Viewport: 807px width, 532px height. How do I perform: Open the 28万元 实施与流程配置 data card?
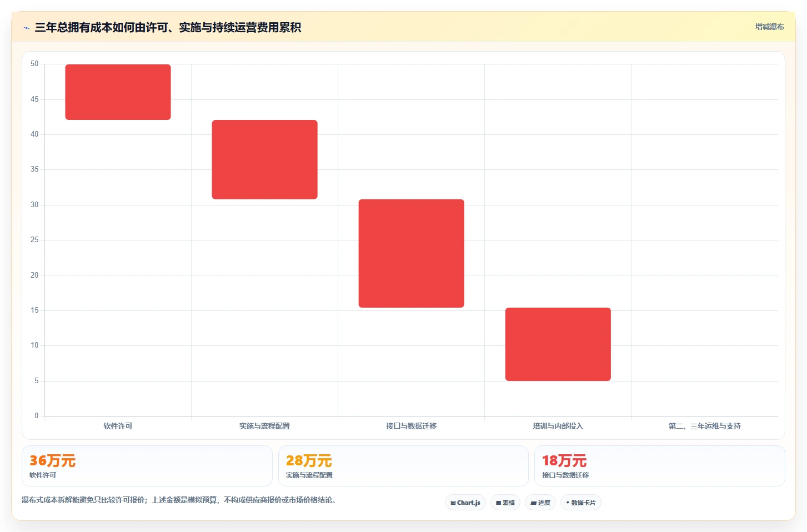(x=403, y=466)
